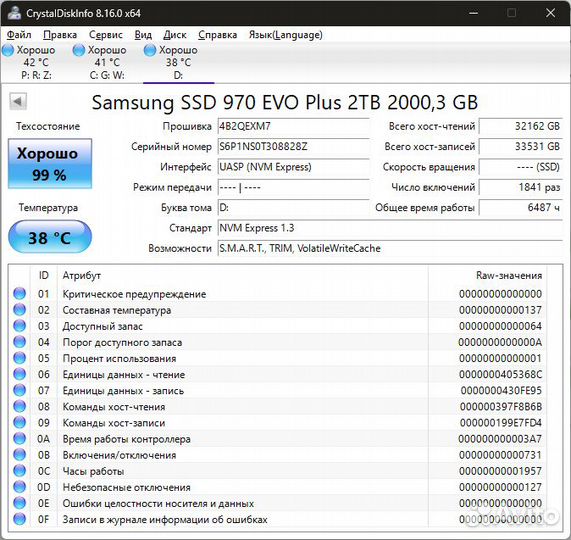Screen dimensions: 571x540
Task: Click status orb for Порог доступного запаса row
Action: 19,342
